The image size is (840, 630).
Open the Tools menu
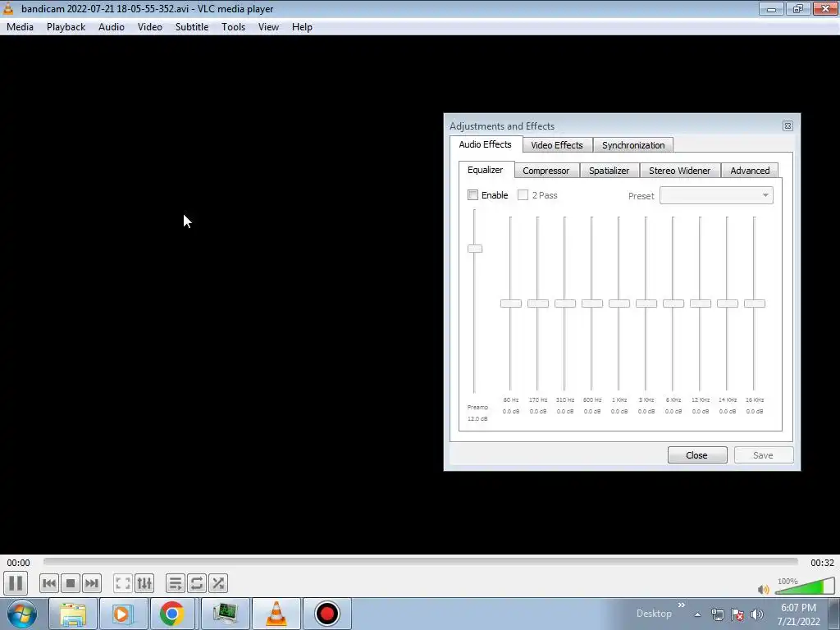[234, 27]
